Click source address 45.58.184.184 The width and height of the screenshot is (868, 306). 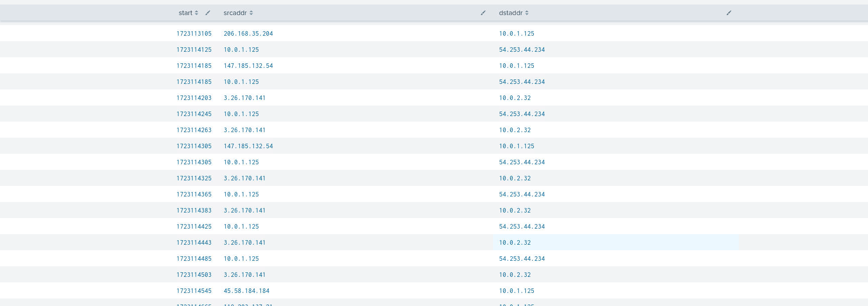coord(247,291)
